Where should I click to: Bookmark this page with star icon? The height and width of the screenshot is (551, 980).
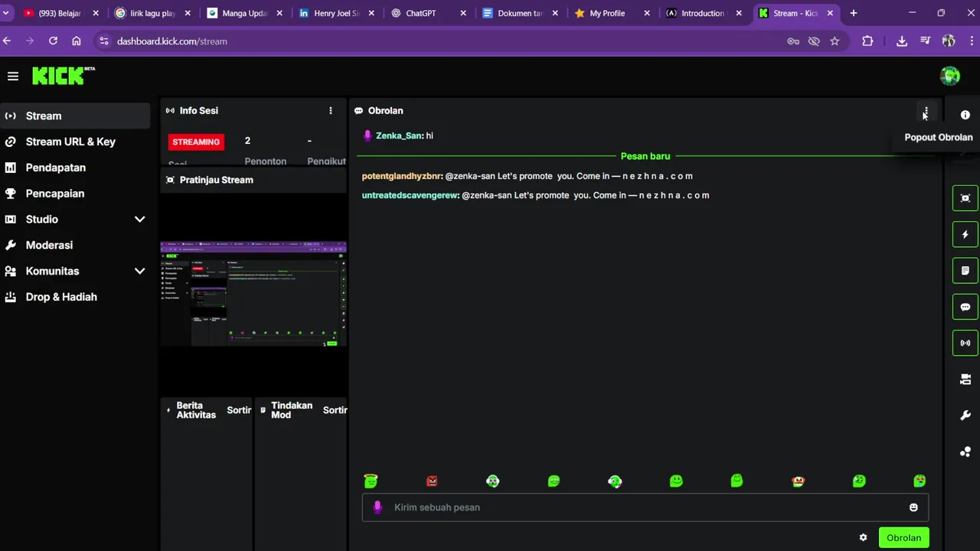[835, 41]
